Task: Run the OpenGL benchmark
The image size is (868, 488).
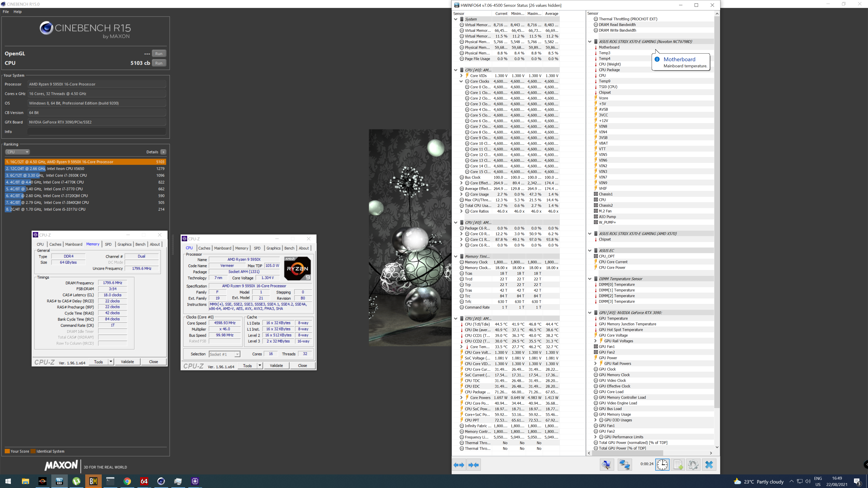Action: click(159, 54)
